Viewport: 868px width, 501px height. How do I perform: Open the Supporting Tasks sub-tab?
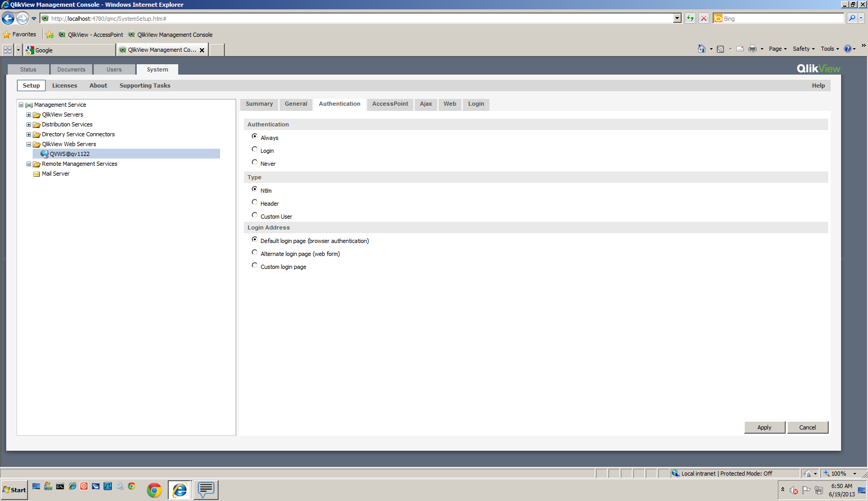coord(145,85)
